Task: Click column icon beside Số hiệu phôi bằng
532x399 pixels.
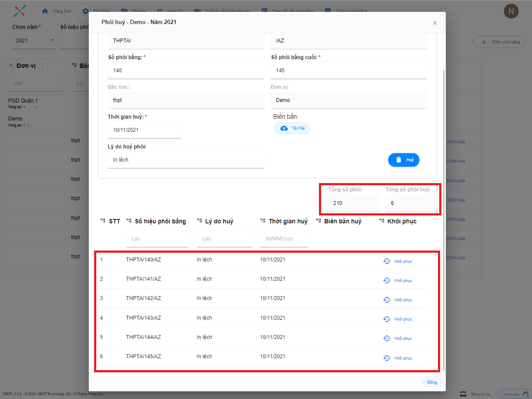Action: point(129,221)
